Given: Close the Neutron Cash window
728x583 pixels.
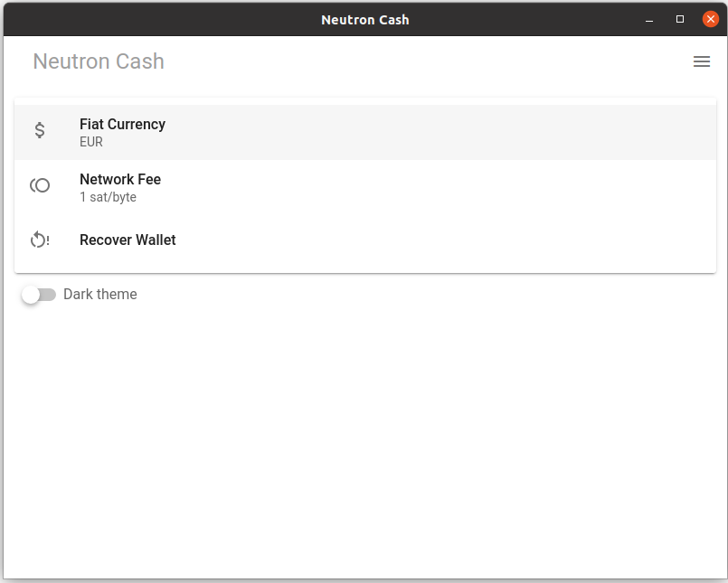Looking at the screenshot, I should 710,20.
